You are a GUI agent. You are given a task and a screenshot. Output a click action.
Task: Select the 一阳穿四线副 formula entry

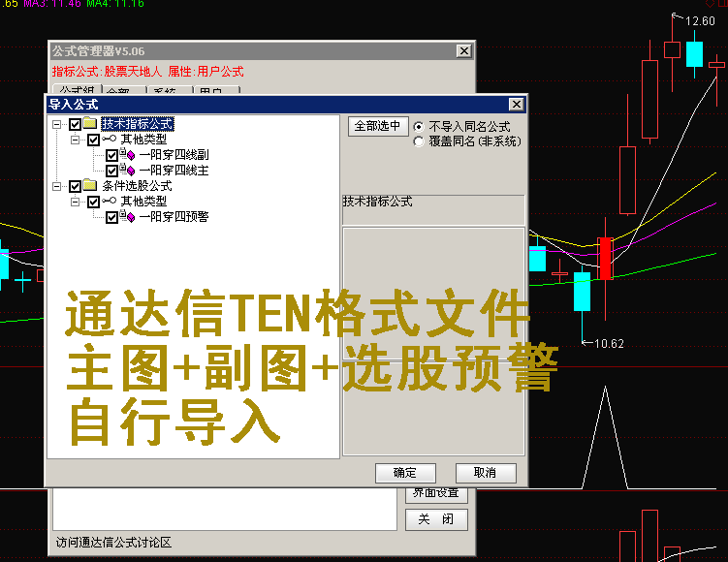pyautogui.click(x=174, y=154)
